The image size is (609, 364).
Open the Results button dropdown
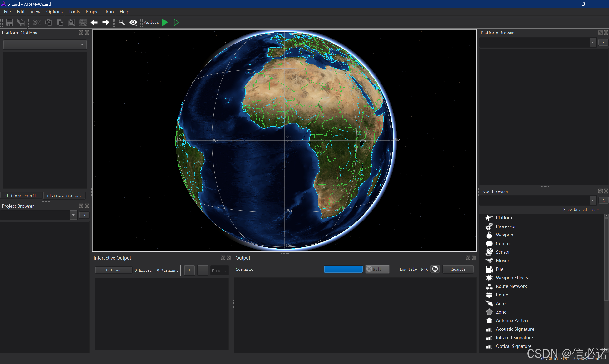pos(458,269)
